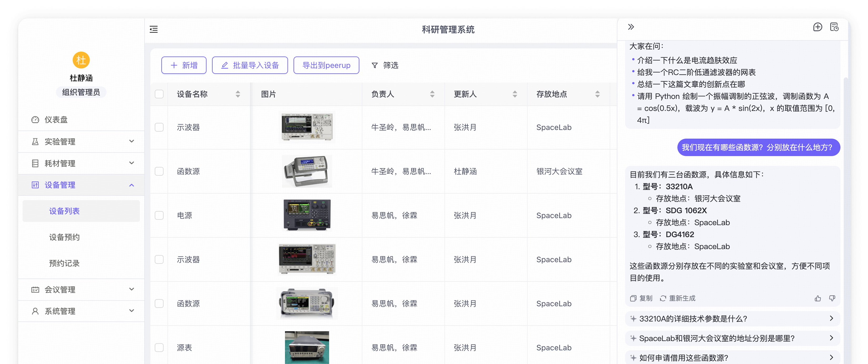The image size is (868, 364).
Task: Click the calendar icon beside 会议管理
Action: pyautogui.click(x=35, y=289)
